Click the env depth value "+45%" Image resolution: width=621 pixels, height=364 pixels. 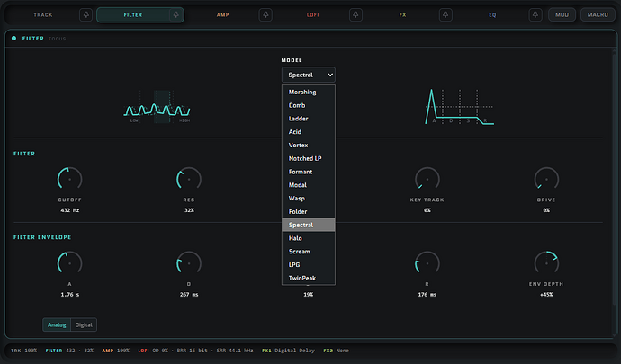coord(546,295)
